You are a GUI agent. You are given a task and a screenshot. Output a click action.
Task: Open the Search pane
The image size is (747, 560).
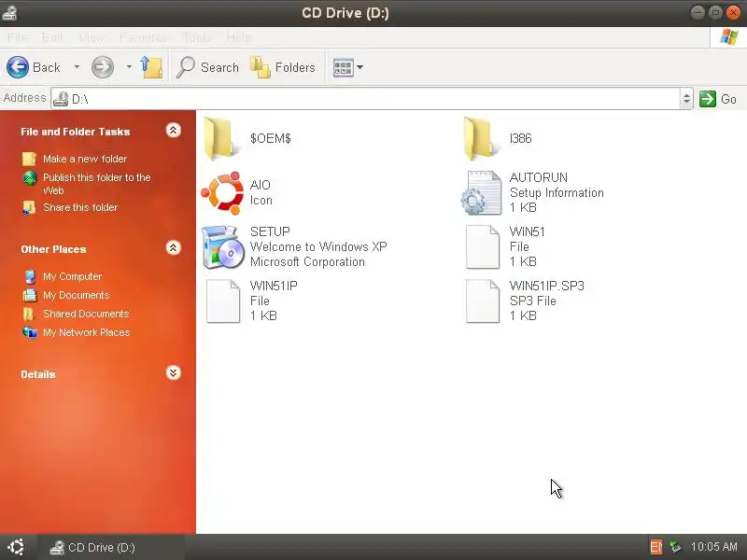click(207, 67)
